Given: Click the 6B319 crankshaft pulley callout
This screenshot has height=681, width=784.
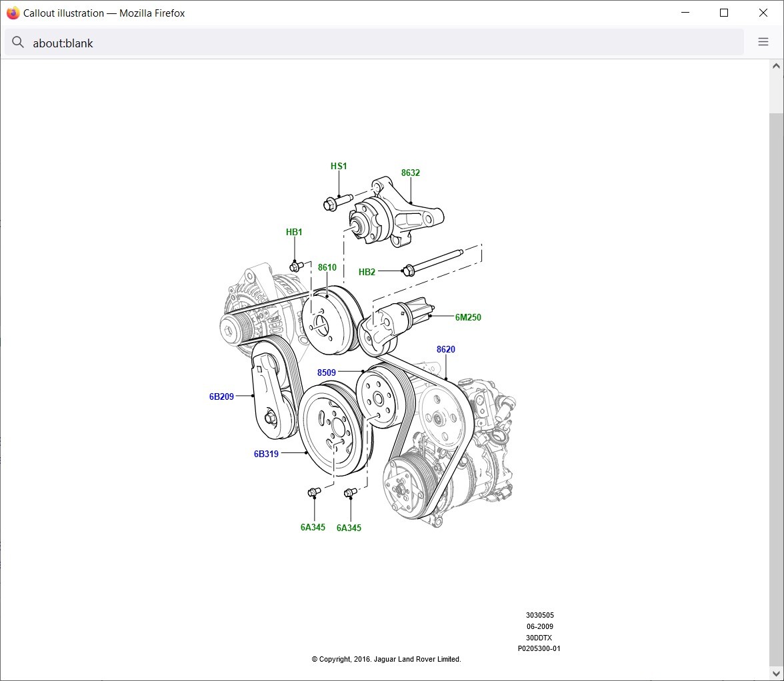Looking at the screenshot, I should coord(266,454).
